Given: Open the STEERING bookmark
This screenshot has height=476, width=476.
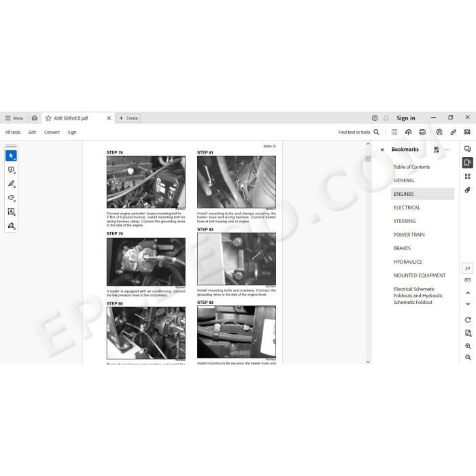Looking at the screenshot, I should point(405,221).
